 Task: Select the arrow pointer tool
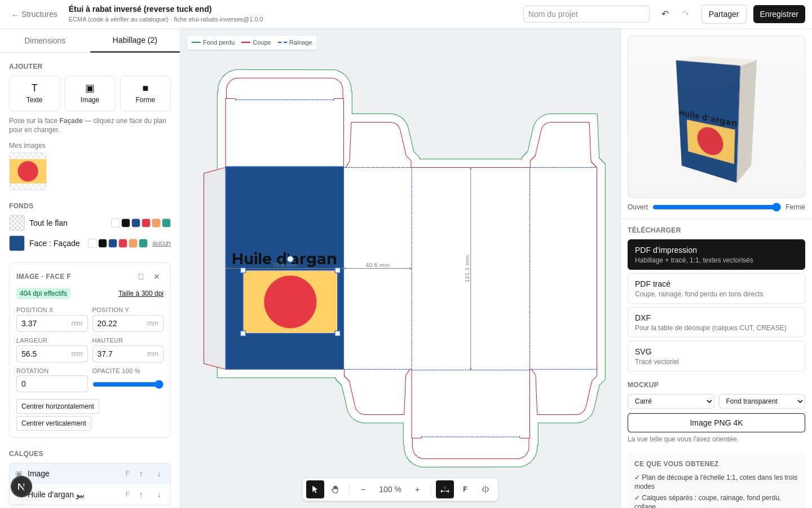[x=315, y=489]
